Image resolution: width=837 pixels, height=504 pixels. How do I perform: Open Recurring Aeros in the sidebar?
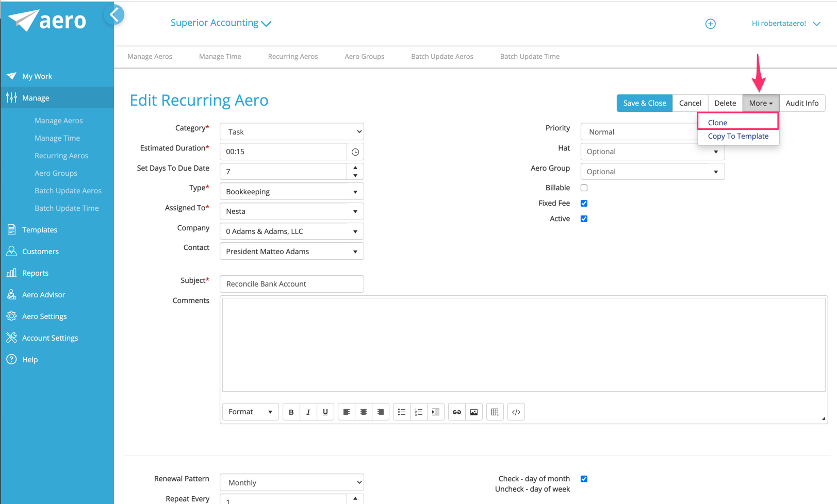[x=61, y=156]
